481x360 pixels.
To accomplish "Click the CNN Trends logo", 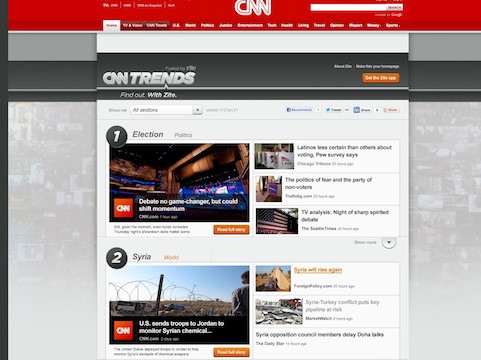I will point(149,78).
